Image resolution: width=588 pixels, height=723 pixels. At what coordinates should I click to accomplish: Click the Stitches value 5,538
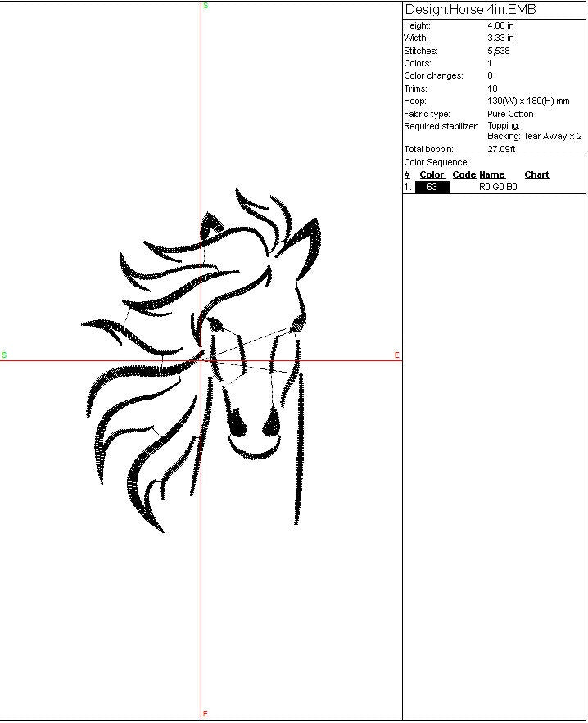(x=499, y=51)
